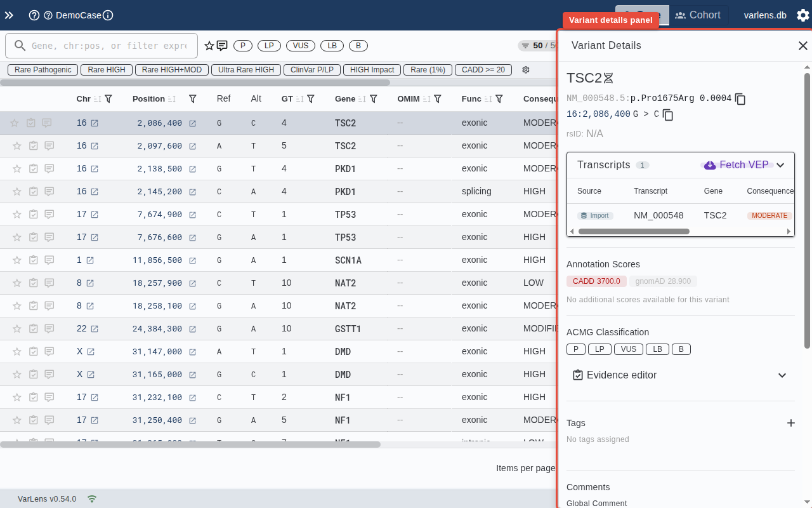Screen dimensions: 812x508
Task: Apply the Rare Pathogenic filter preset
Action: (42, 70)
